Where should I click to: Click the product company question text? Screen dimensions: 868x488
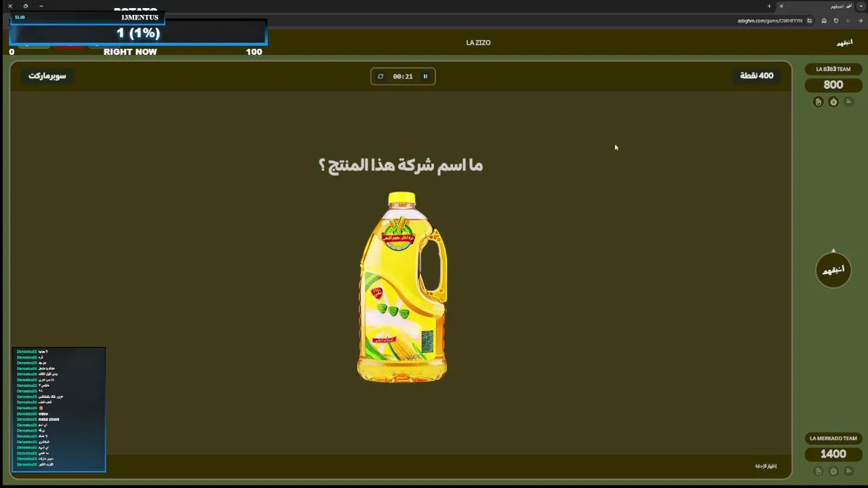pos(401,165)
